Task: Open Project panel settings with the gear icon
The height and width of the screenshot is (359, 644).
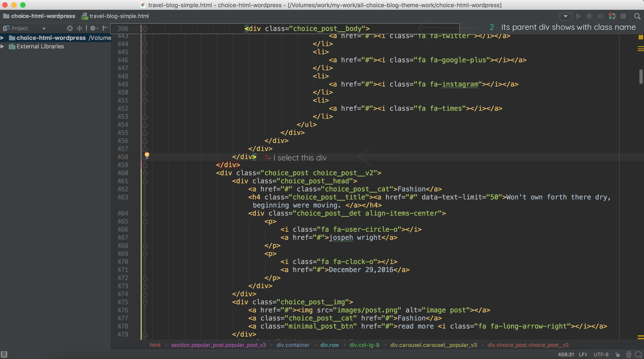Action: [93, 28]
